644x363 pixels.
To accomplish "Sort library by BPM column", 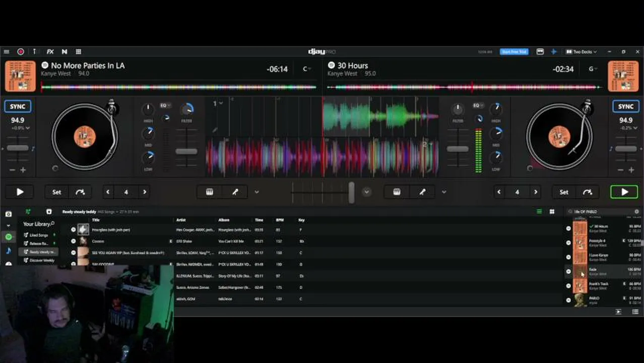I will tap(280, 220).
